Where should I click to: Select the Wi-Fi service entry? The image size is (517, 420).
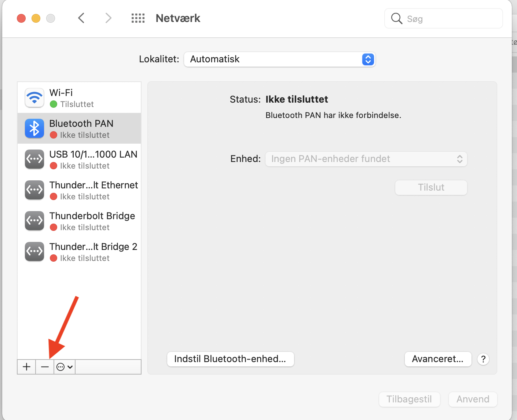pyautogui.click(x=93, y=97)
